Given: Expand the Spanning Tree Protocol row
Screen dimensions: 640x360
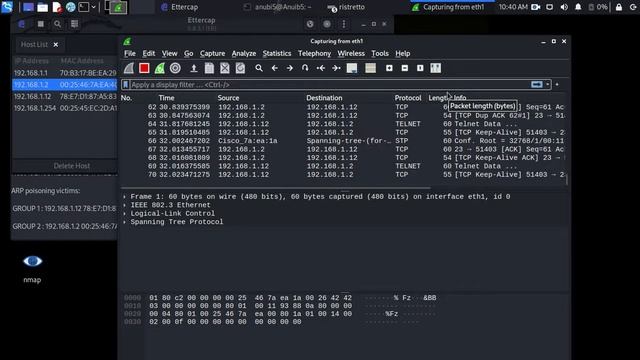Looking at the screenshot, I should pyautogui.click(x=124, y=222).
